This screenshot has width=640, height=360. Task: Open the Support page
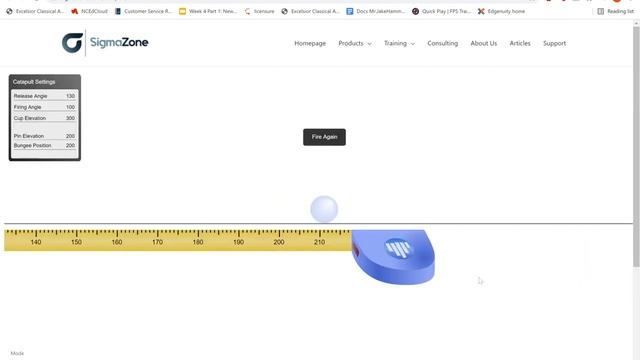coord(554,43)
